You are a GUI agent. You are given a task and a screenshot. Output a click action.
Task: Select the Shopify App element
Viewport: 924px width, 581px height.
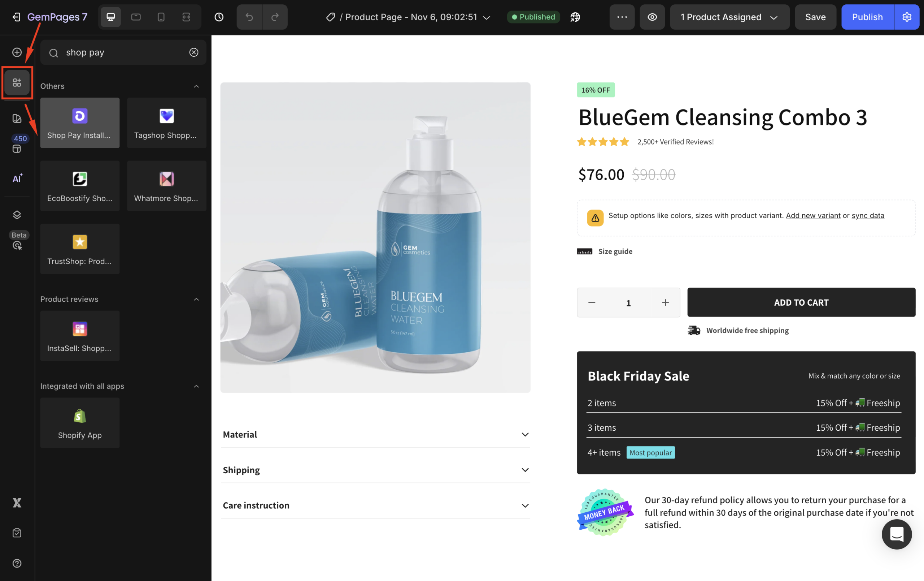[80, 422]
